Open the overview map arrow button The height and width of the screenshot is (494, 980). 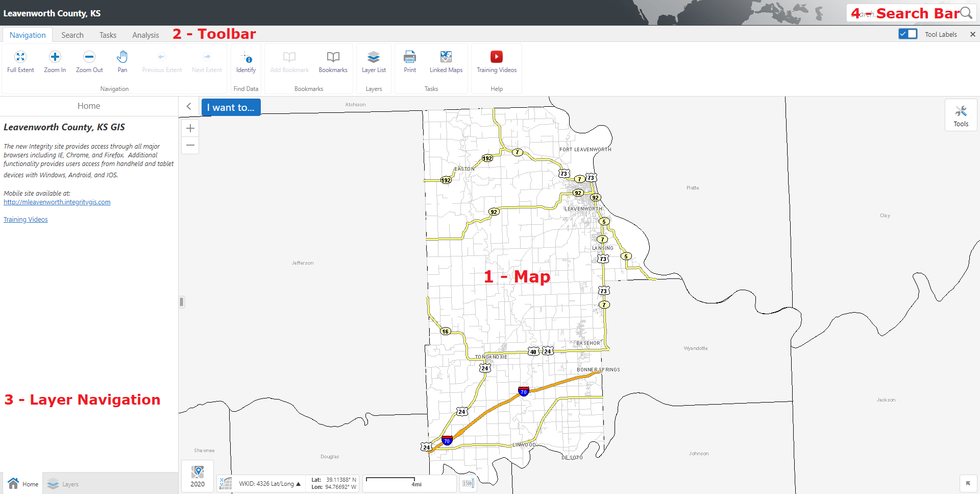(x=968, y=483)
